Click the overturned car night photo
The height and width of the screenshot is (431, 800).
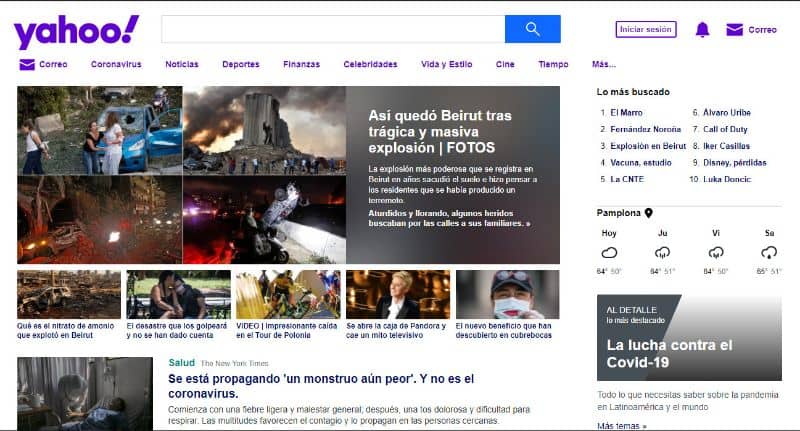point(264,220)
